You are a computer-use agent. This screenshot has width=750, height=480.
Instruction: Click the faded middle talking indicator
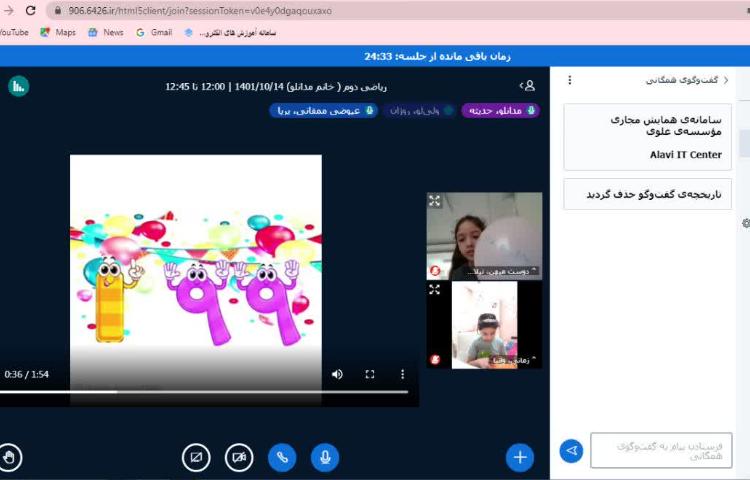pos(419,110)
